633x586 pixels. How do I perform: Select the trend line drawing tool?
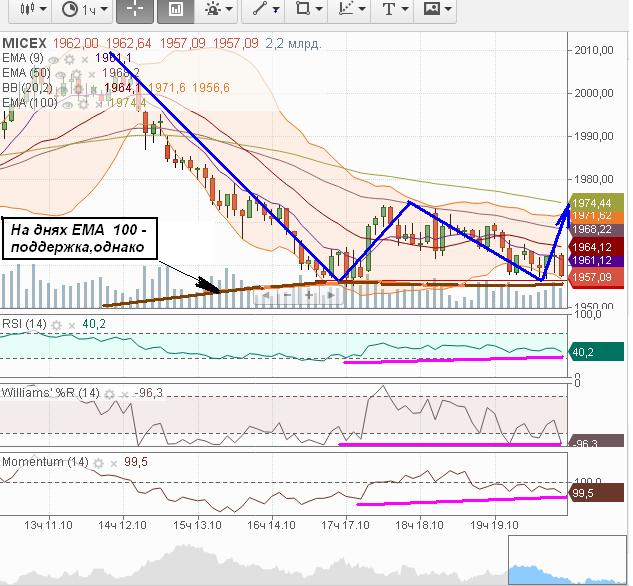coord(259,9)
